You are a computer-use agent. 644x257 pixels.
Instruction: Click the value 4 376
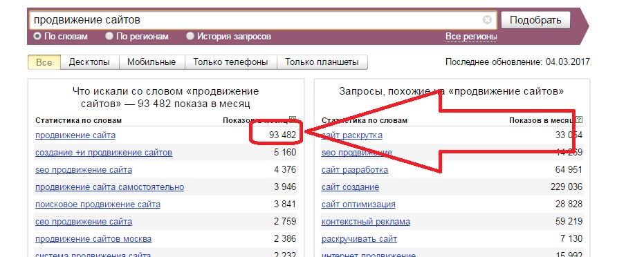(285, 170)
